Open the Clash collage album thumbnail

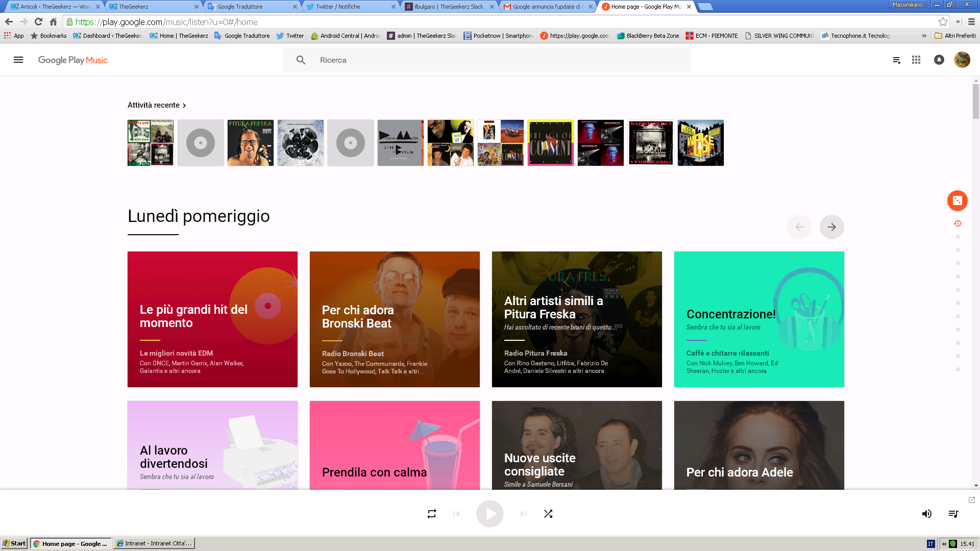tap(151, 143)
